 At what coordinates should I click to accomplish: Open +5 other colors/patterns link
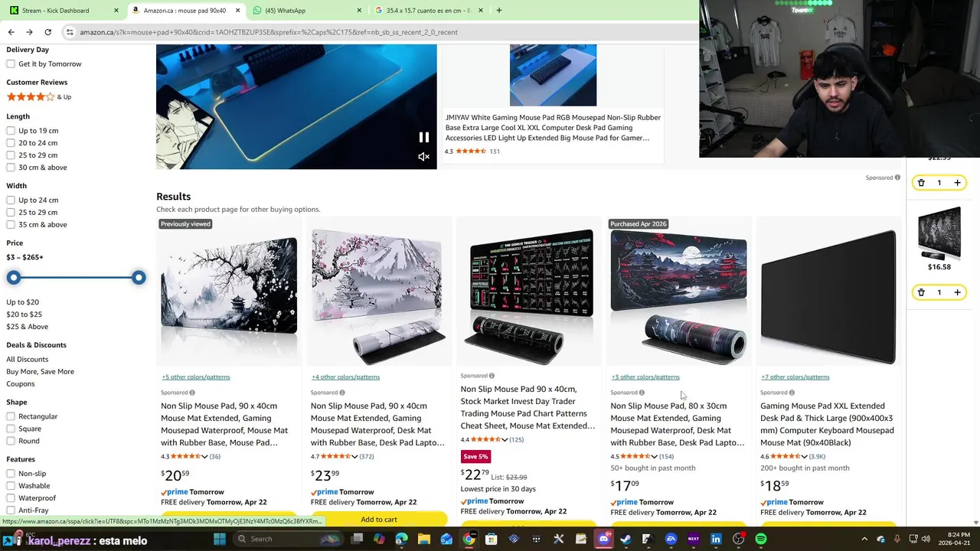coord(196,377)
